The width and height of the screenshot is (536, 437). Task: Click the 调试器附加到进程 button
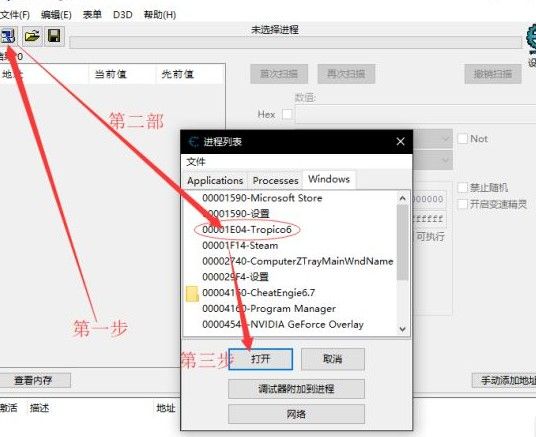pyautogui.click(x=296, y=389)
